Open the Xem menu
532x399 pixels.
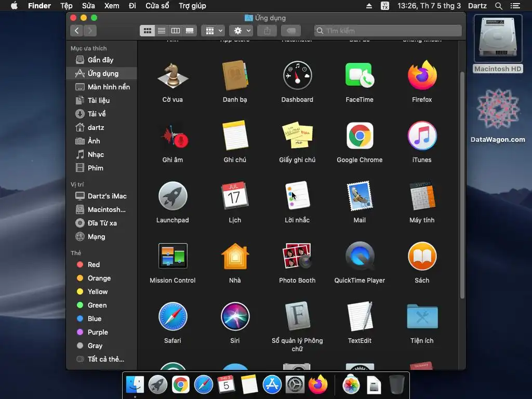click(x=112, y=6)
